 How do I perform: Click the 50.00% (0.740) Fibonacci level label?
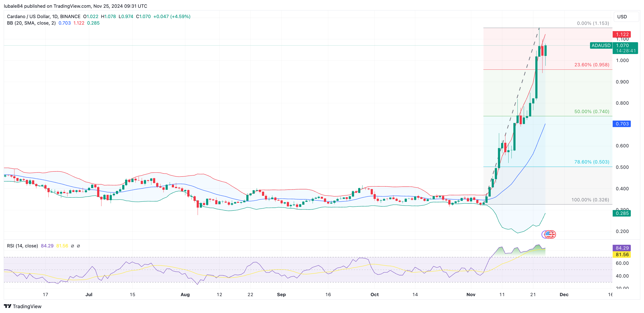click(591, 112)
